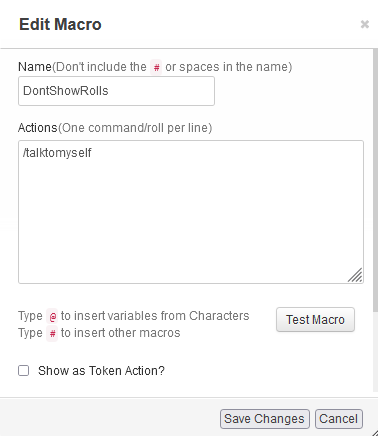Screen dimensions: 378x436
Task: Click the 'Show as Token Action?' label
Action: tap(101, 371)
